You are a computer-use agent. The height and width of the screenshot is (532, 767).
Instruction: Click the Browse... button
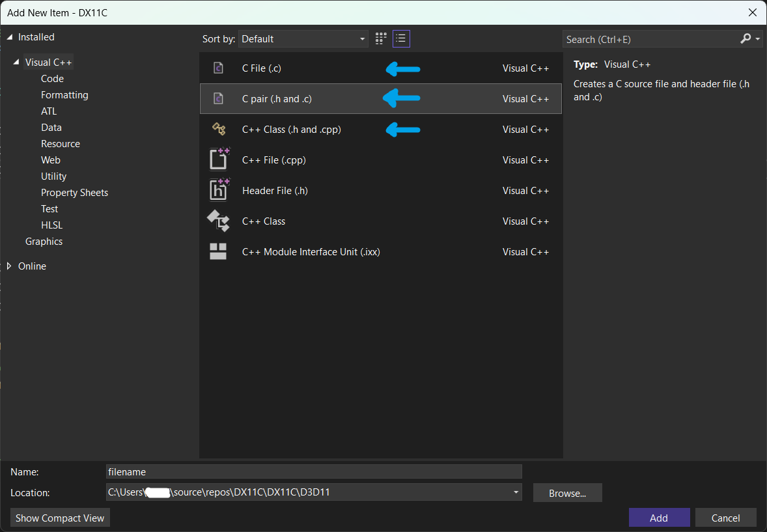coord(567,493)
